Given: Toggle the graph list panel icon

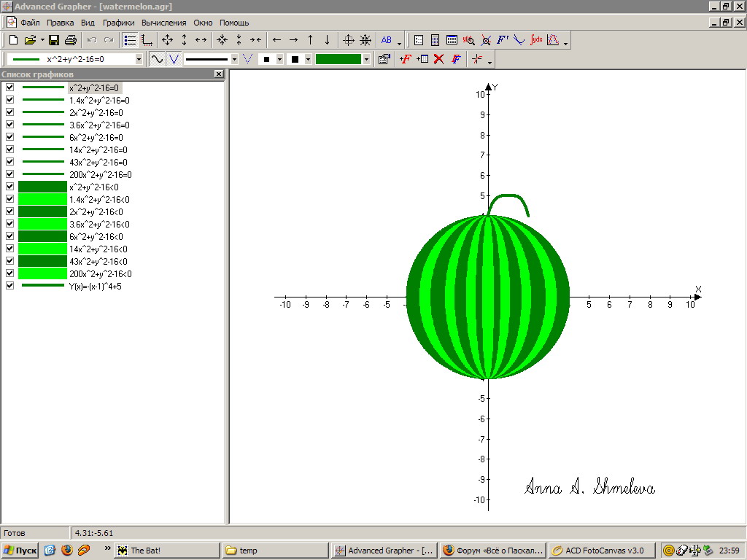Looking at the screenshot, I should (130, 40).
